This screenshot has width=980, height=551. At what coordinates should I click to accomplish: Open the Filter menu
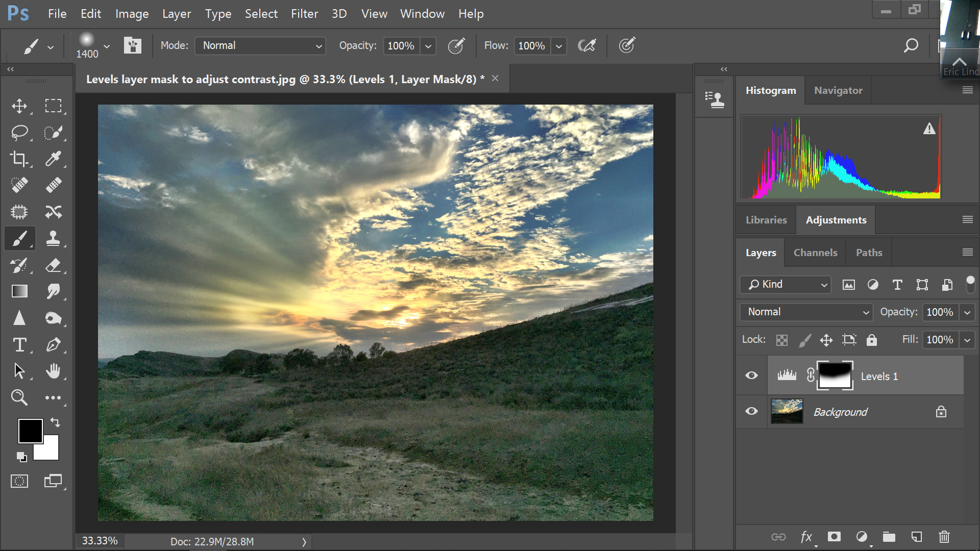point(304,14)
